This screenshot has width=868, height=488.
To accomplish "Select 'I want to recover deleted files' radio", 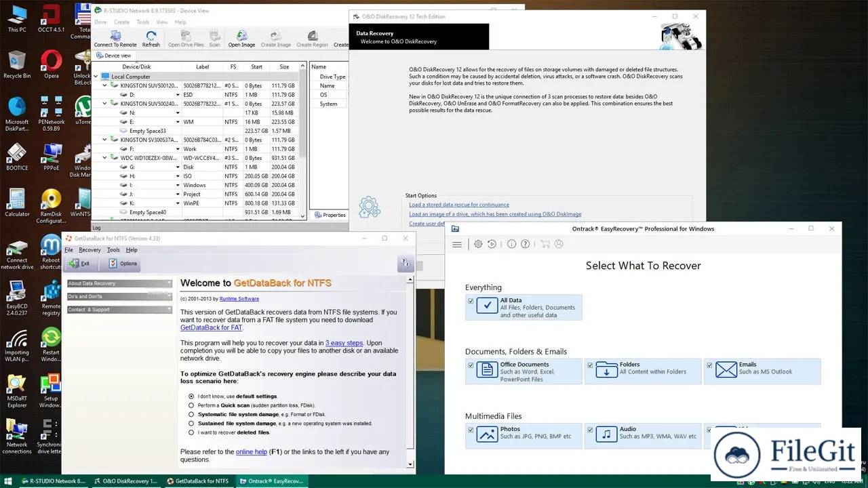I will 191,432.
